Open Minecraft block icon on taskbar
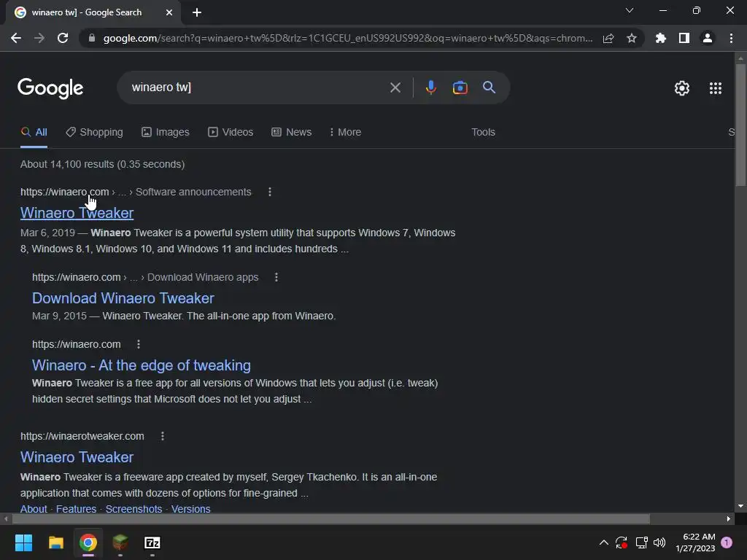 pyautogui.click(x=120, y=542)
